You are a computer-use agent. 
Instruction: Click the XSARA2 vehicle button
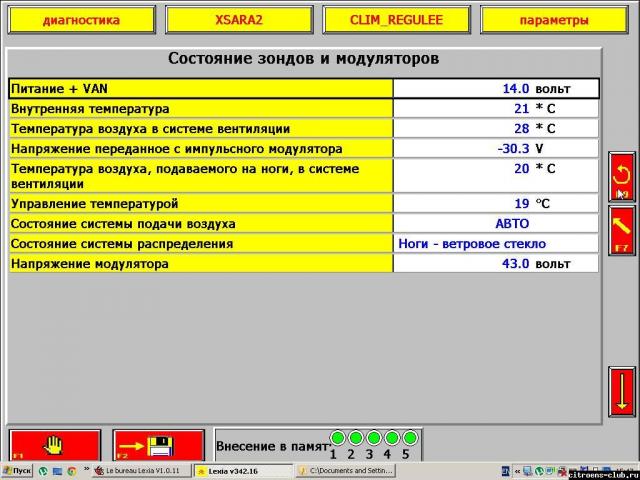pos(239,20)
